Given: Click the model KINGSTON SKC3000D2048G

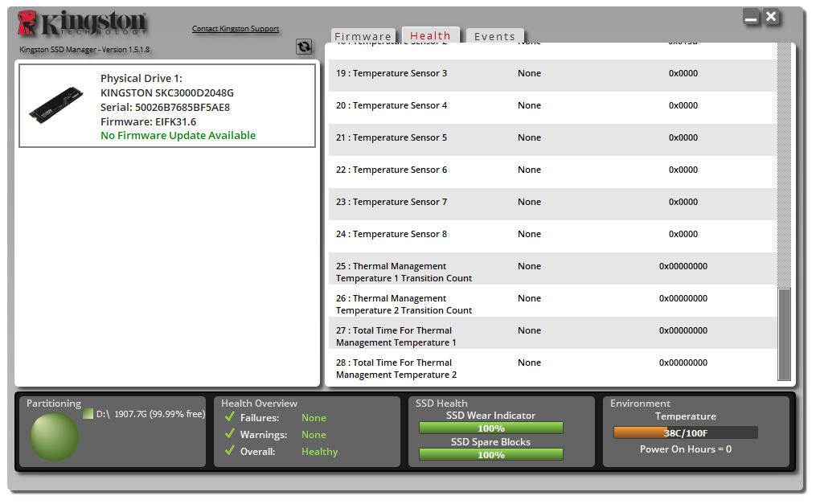Looking at the screenshot, I should coord(167,92).
